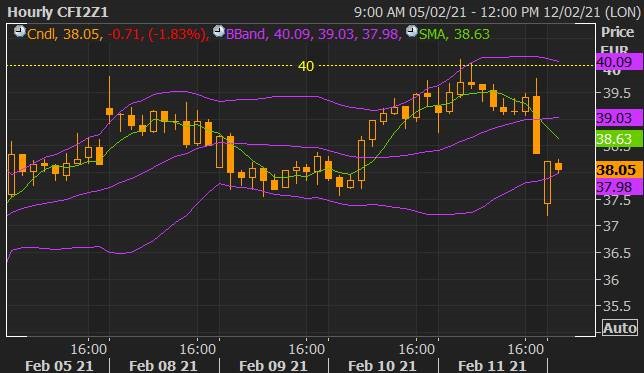Click the yellow 40 horizontal line label

[x=306, y=66]
